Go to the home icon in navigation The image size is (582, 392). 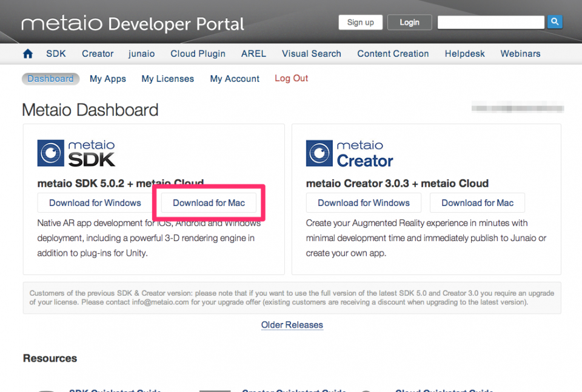[28, 54]
